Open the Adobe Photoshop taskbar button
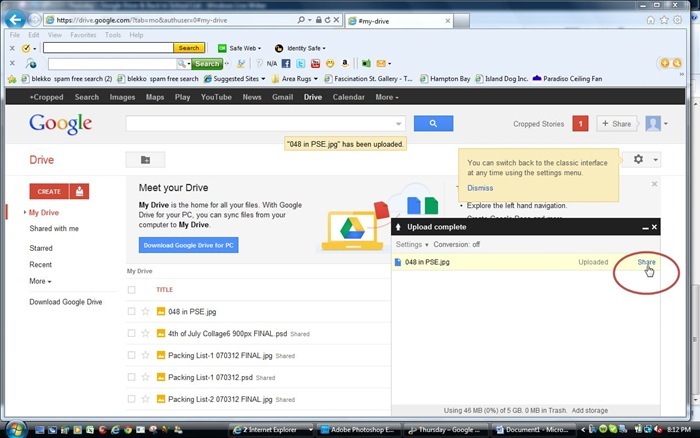This screenshot has height=438, width=700. [x=360, y=430]
